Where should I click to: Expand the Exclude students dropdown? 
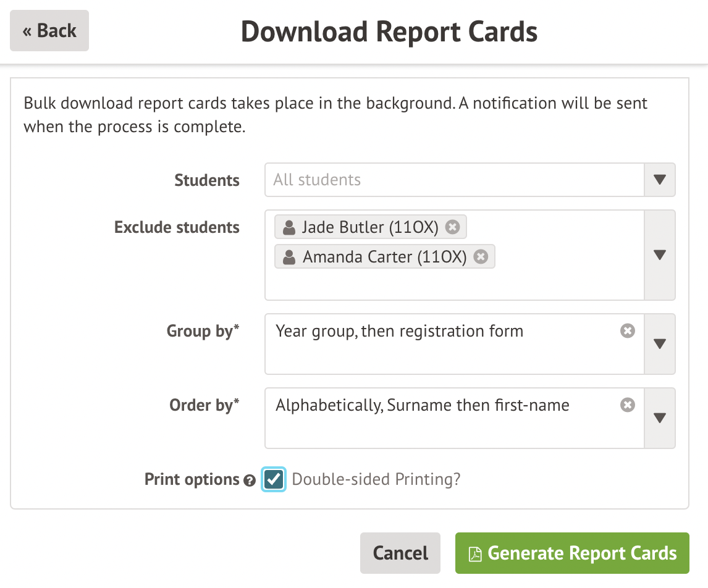click(x=659, y=255)
